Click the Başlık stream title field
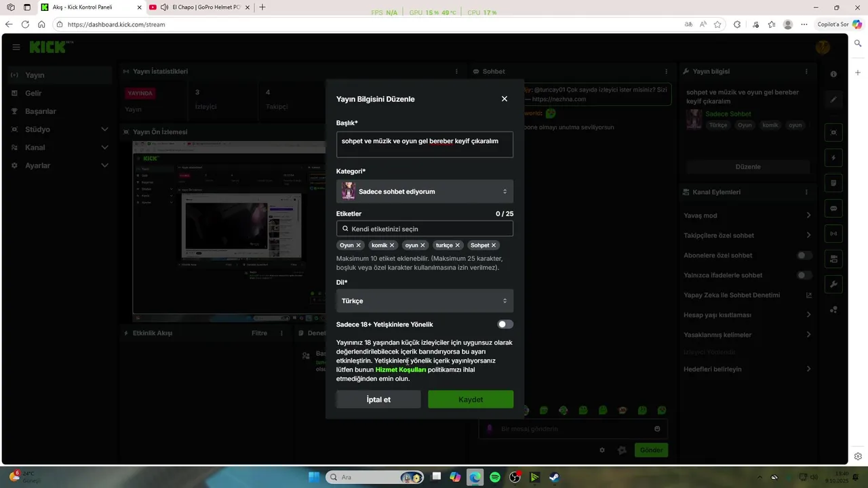Viewport: 868px width, 488px height. [425, 144]
